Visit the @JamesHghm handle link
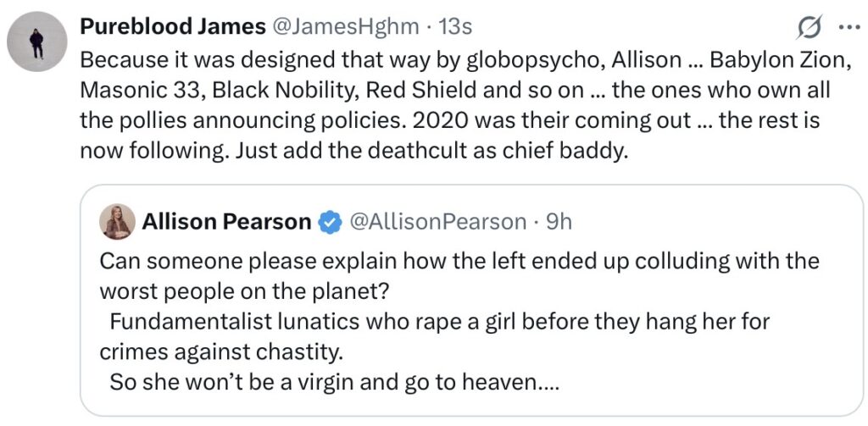Viewport: 868px width, 426px height. 345,27
